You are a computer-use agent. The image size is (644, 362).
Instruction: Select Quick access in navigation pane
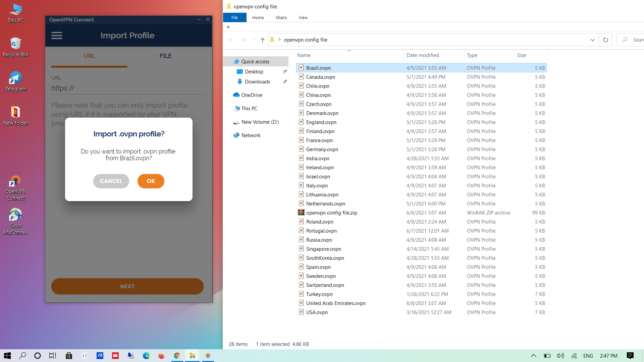[x=255, y=61]
